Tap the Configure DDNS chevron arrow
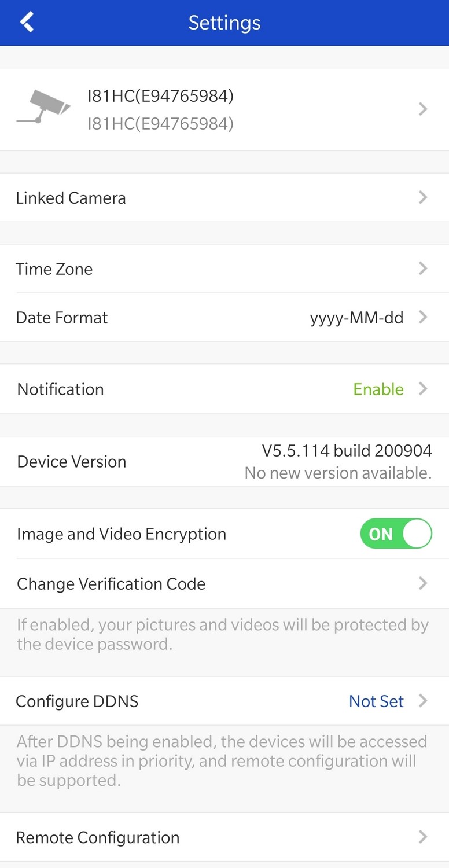The height and width of the screenshot is (868, 449). coord(423,701)
